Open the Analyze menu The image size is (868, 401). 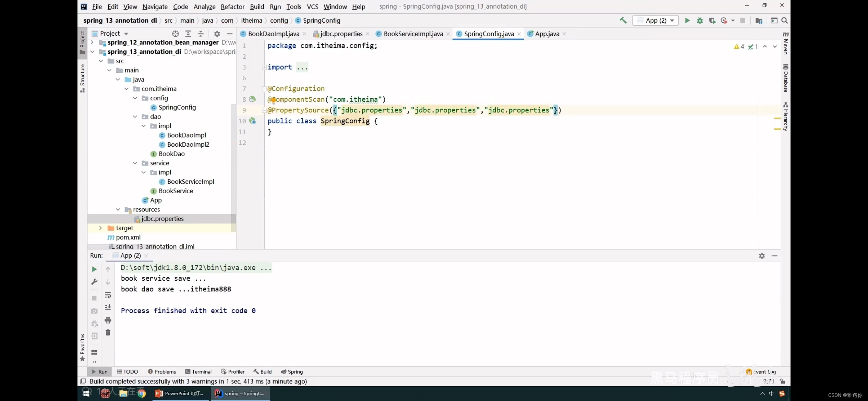[204, 7]
